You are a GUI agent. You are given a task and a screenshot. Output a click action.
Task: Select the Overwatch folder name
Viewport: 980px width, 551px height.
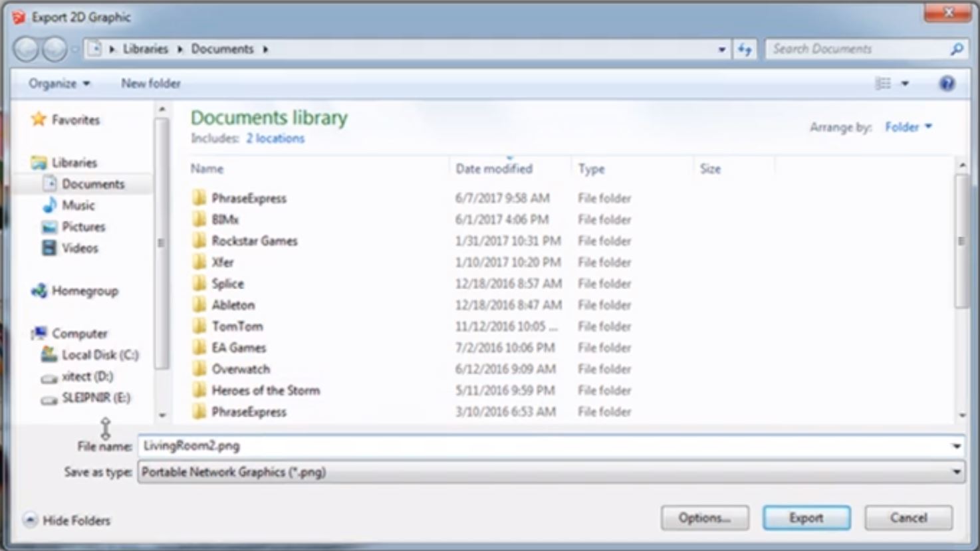point(241,369)
